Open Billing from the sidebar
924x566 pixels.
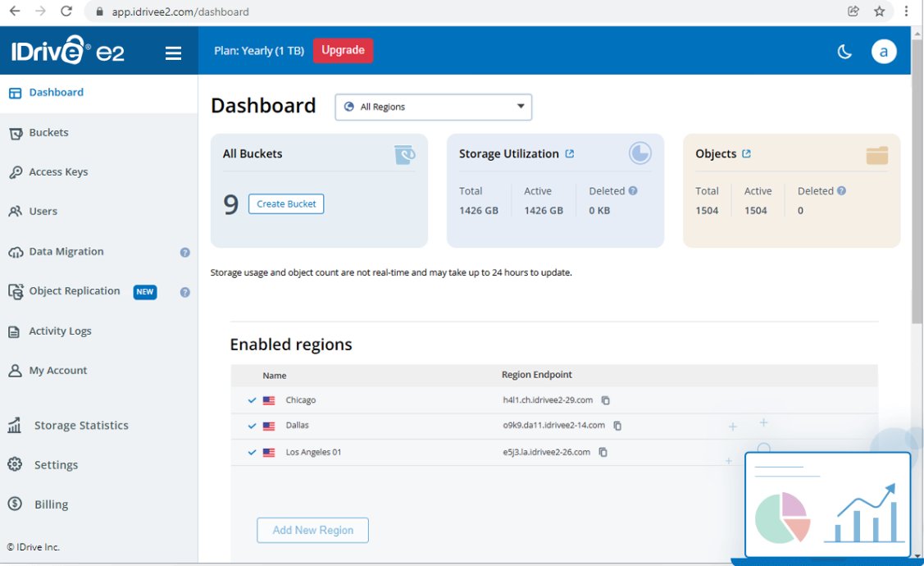coord(14,504)
